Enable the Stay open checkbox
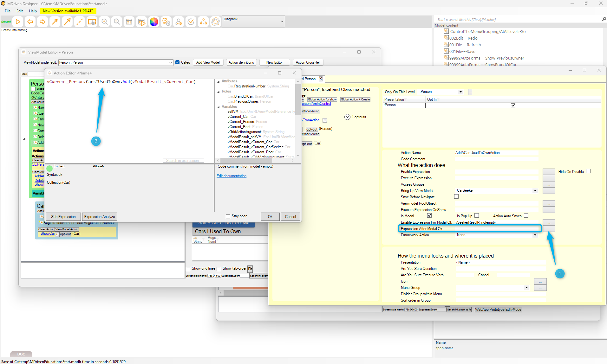This screenshot has width=607, height=364. 228,217
